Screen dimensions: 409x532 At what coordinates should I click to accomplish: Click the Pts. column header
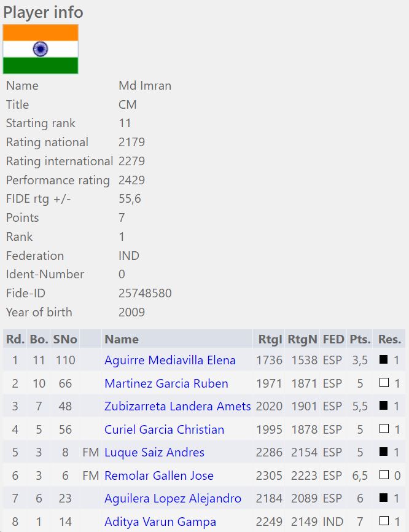[x=360, y=339]
